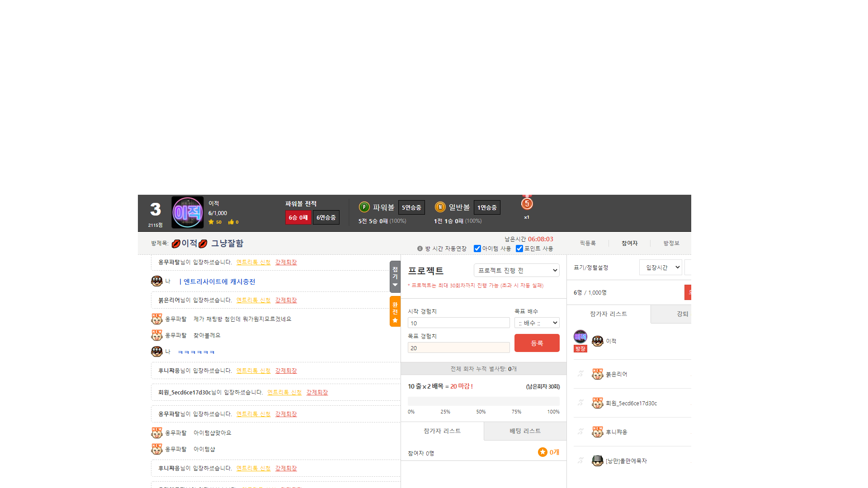Click the grey icon left of 회원_5ecd6ce17d30c
Image resolution: width=868 pixels, height=488 pixels.
pos(581,403)
